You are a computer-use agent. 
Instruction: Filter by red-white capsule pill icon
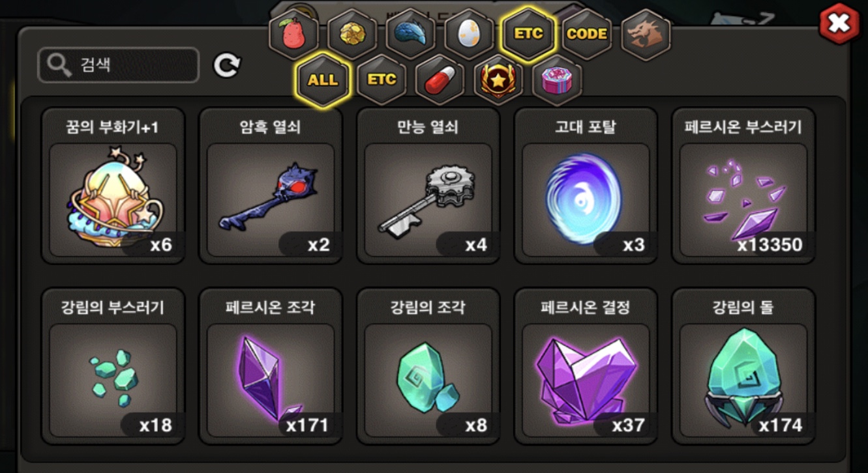(x=440, y=80)
